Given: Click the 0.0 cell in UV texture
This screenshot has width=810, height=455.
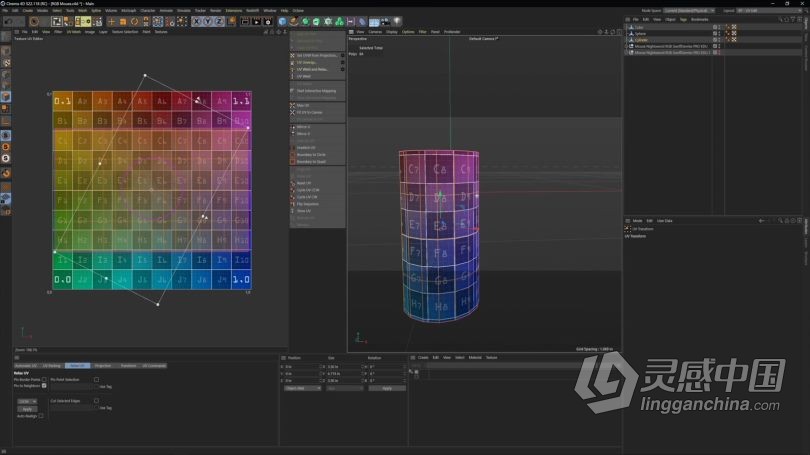Looking at the screenshot, I should (x=63, y=279).
